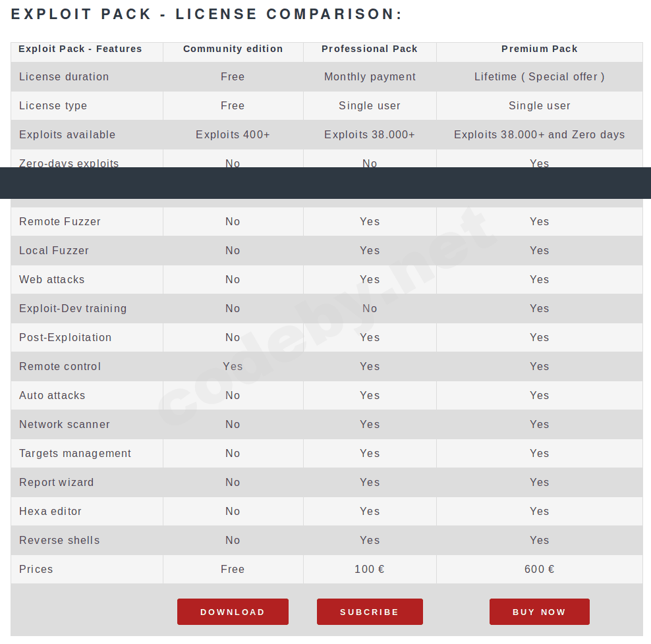Select the 100 € Professional price
The width and height of the screenshot is (651, 644).
tap(370, 570)
